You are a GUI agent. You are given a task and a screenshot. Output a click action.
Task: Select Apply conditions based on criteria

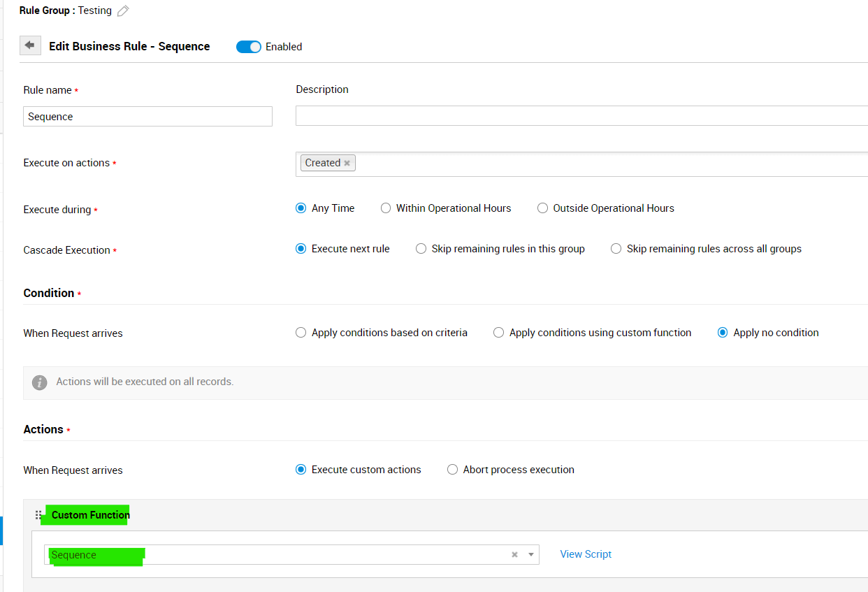(301, 333)
